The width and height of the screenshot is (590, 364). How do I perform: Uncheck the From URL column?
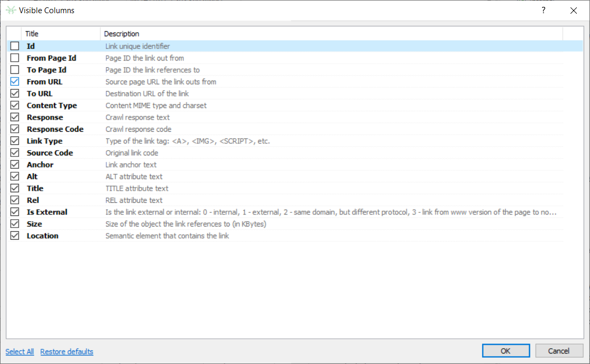click(15, 82)
